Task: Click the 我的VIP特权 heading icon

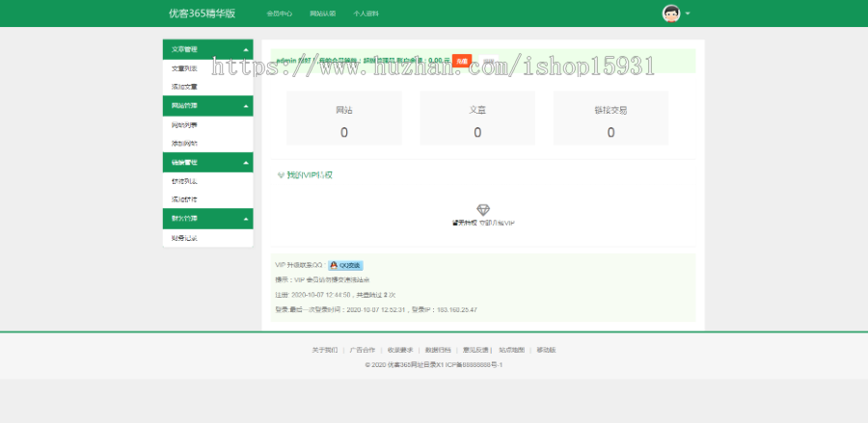Action: [x=281, y=175]
